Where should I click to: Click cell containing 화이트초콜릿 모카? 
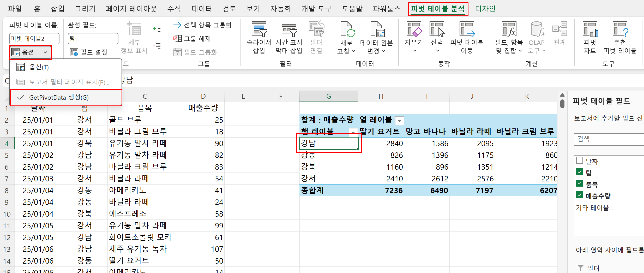coord(145,237)
